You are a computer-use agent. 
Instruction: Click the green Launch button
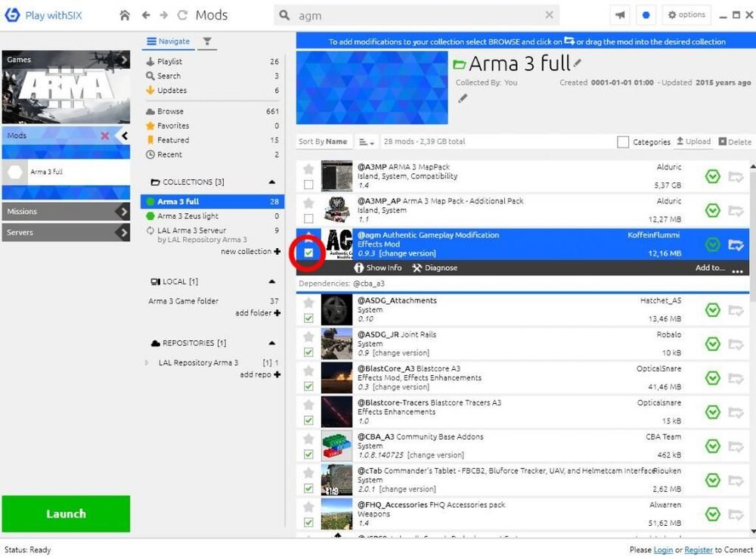[66, 514]
